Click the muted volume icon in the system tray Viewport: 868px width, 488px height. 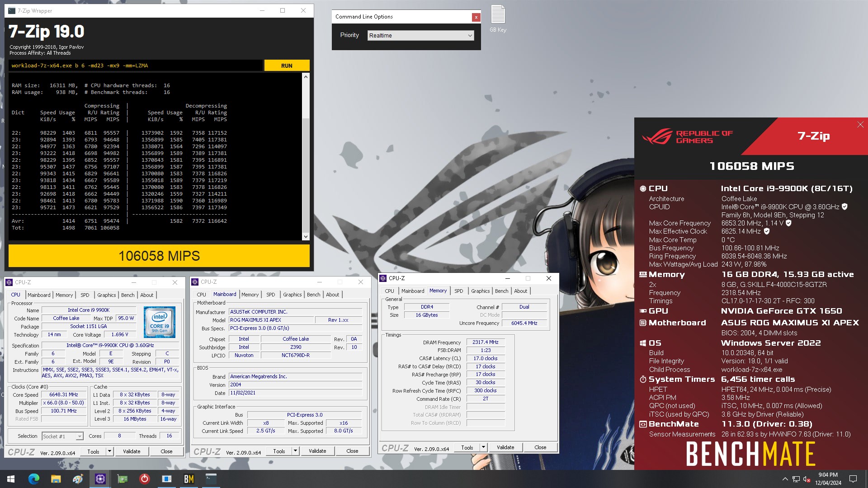[807, 479]
